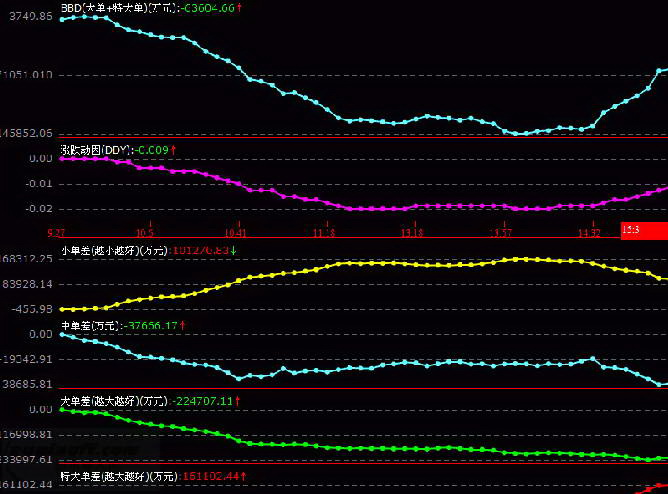Click the 0.00 axis label in DDY panel
Viewport: 668px width, 494px height.
click(x=41, y=159)
